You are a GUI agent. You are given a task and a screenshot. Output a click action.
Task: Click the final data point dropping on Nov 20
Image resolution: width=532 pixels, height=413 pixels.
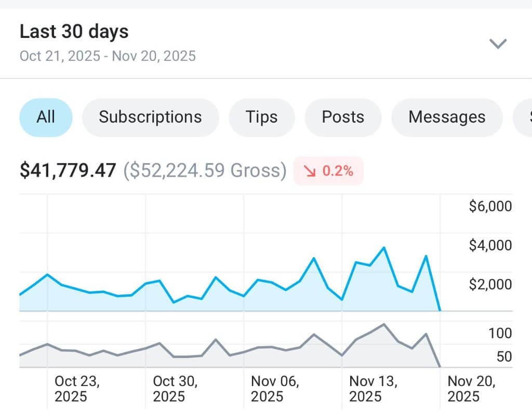(x=439, y=309)
